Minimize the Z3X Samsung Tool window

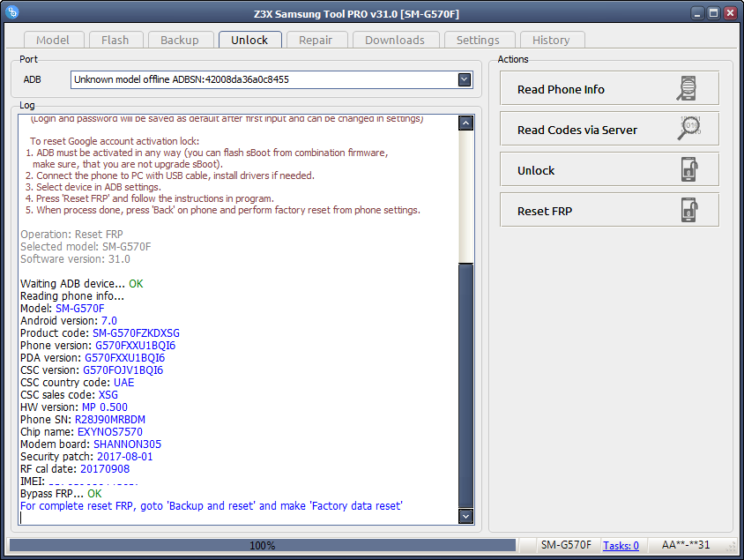(x=696, y=13)
